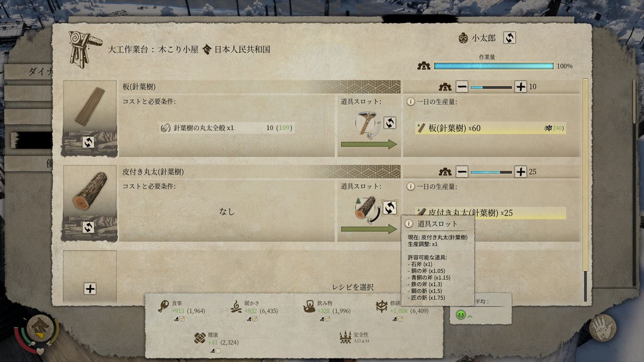Expand the green chevron beside the happy face

470,316
